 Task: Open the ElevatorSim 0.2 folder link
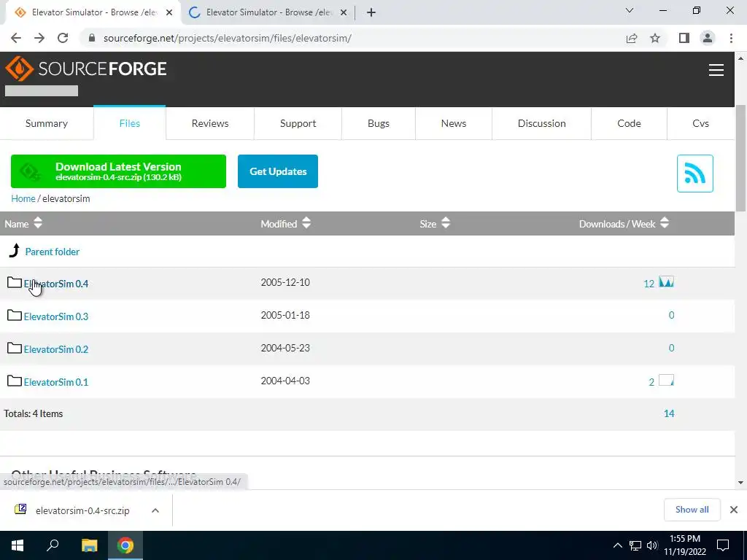(x=56, y=349)
